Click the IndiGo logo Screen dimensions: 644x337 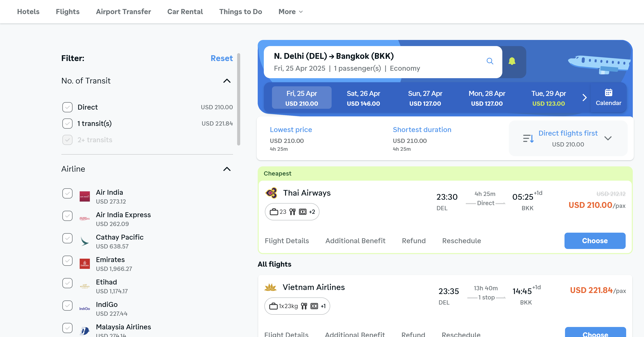click(x=85, y=309)
